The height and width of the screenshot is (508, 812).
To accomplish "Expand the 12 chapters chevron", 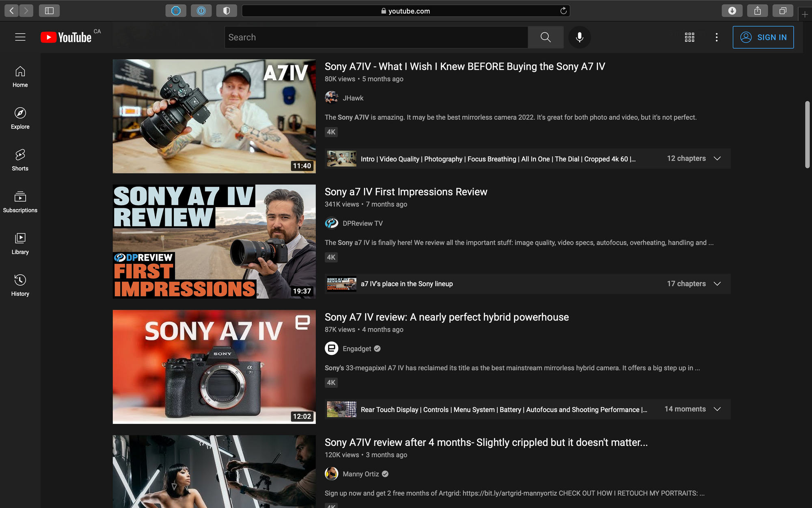I will click(x=717, y=158).
